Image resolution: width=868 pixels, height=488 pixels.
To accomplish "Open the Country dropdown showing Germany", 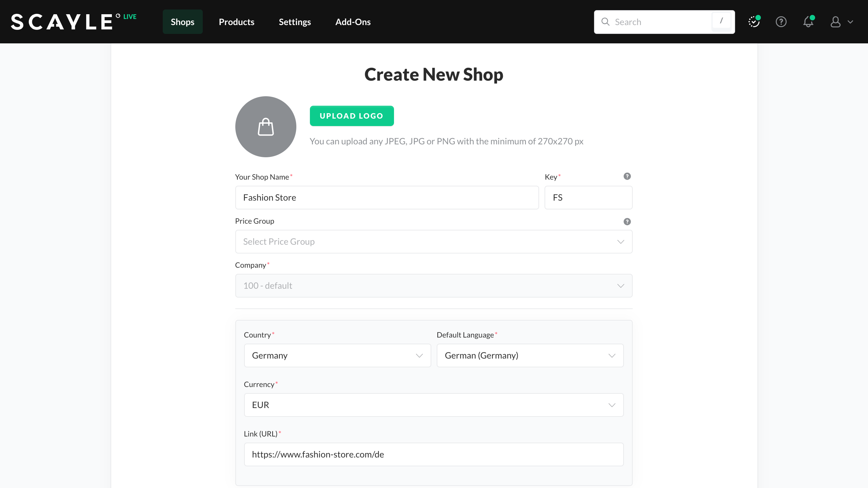I will [x=337, y=355].
